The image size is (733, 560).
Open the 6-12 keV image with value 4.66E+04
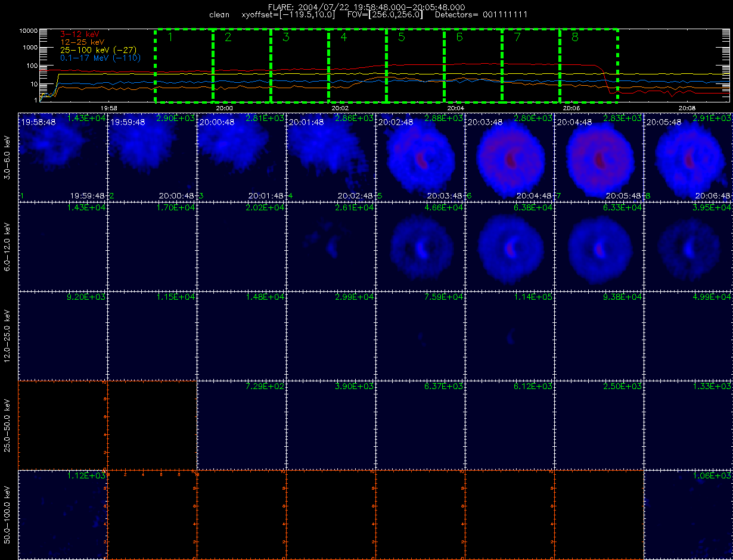(420, 246)
